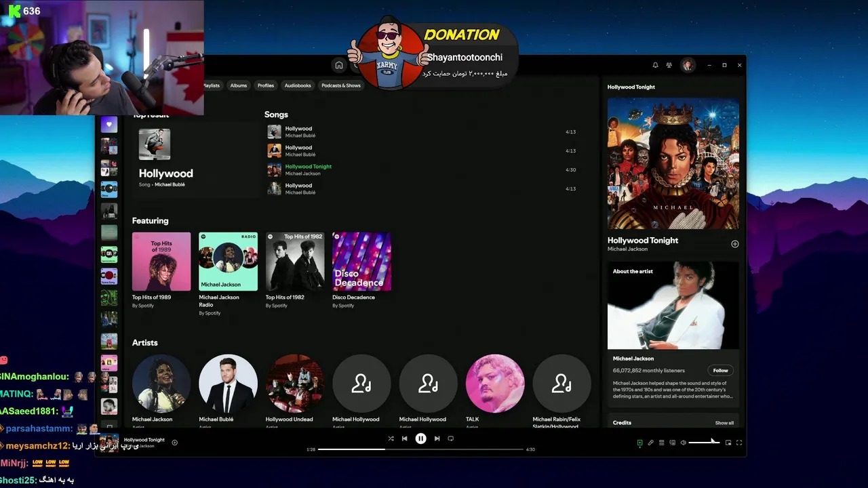Add Hollywood Tonight to Liked Songs in sidebar

(734, 244)
